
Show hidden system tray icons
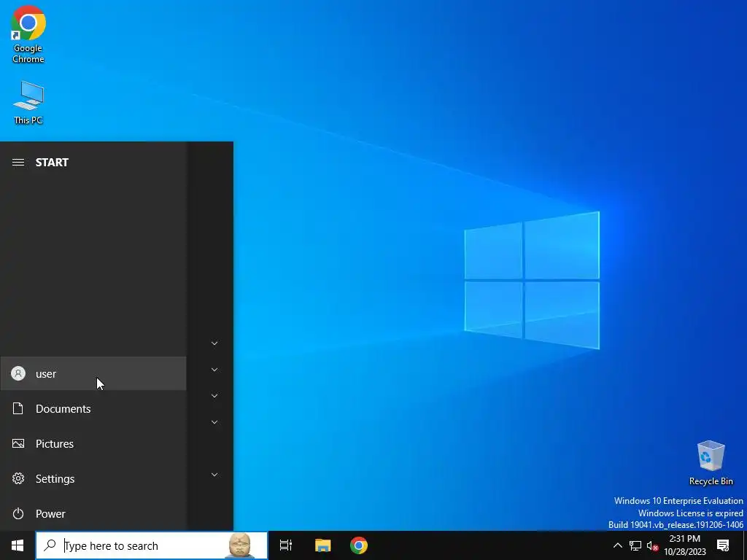tap(617, 545)
